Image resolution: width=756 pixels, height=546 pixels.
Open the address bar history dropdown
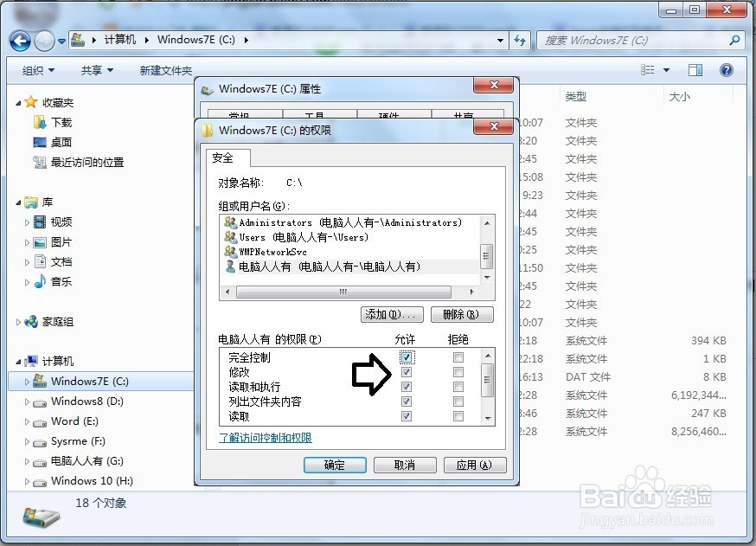(500, 41)
